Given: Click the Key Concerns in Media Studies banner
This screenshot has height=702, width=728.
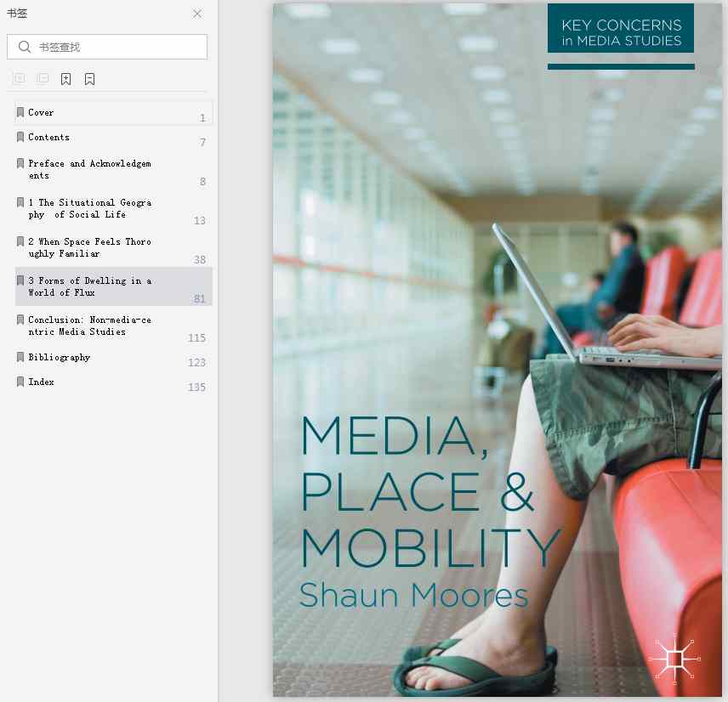Looking at the screenshot, I should (621, 28).
